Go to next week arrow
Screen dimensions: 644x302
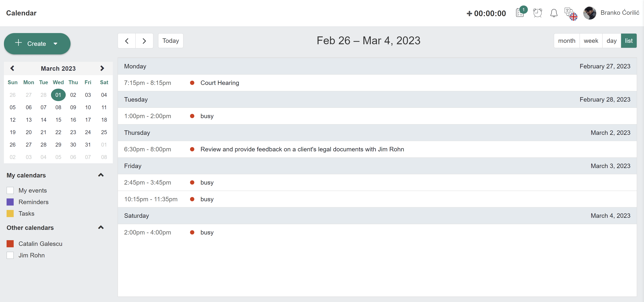[x=144, y=41]
